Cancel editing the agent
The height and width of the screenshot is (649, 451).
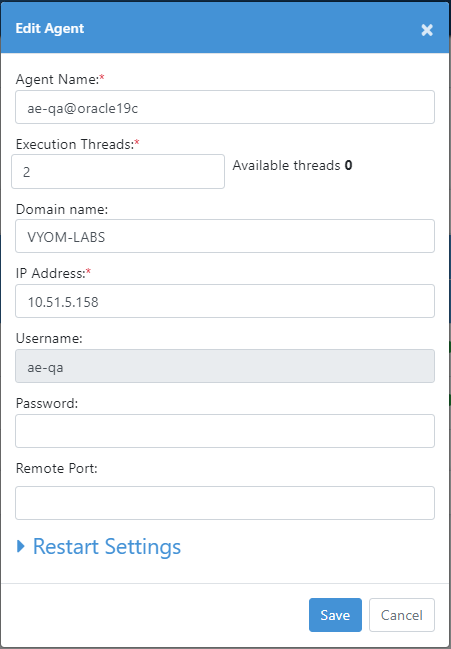click(x=402, y=615)
